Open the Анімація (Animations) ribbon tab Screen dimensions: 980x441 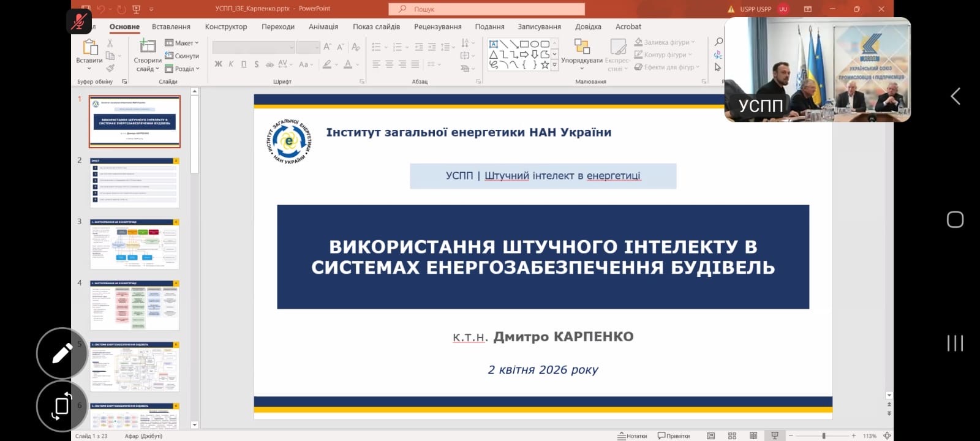(323, 27)
